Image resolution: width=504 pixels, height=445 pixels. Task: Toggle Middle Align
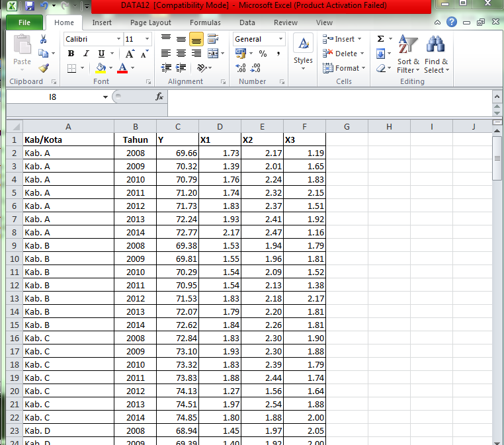click(181, 39)
